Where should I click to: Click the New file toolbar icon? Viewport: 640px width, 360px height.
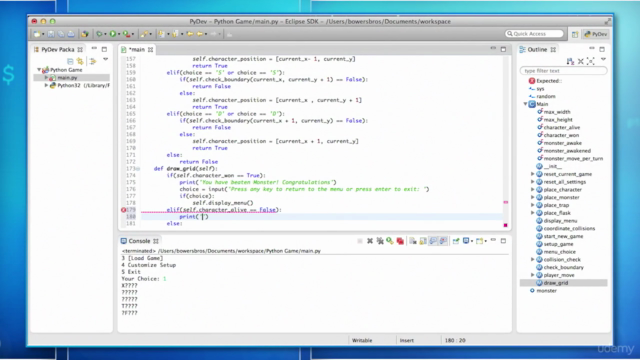(37, 34)
